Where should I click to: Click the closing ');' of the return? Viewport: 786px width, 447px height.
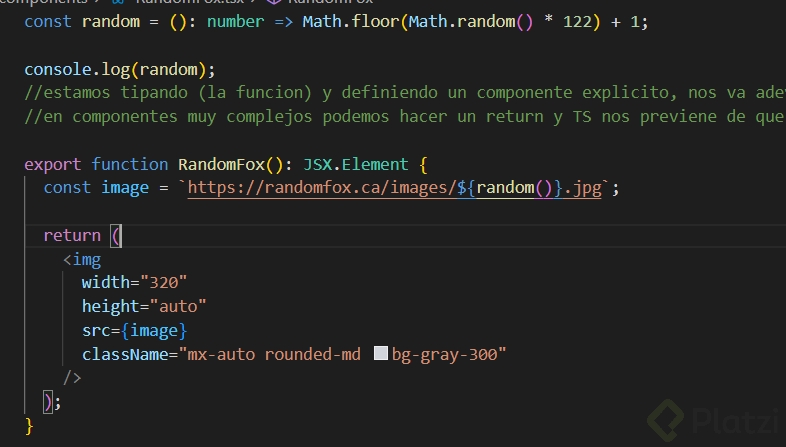53,402
